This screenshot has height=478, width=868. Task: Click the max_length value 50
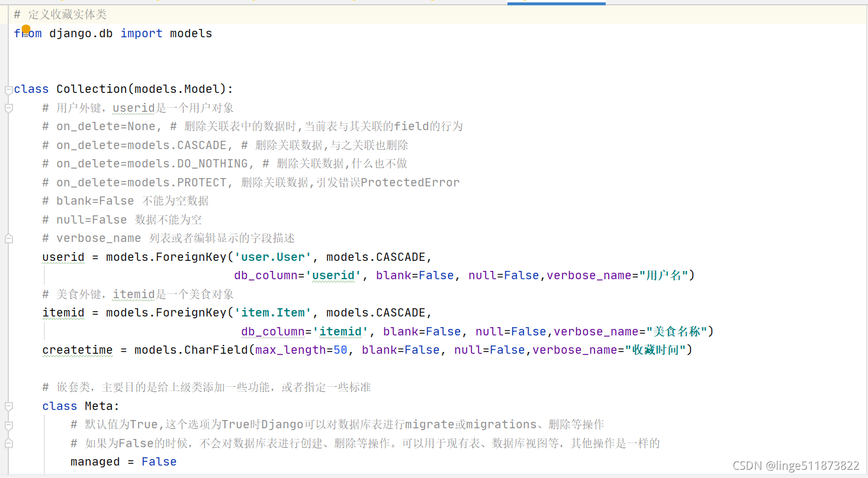point(340,350)
